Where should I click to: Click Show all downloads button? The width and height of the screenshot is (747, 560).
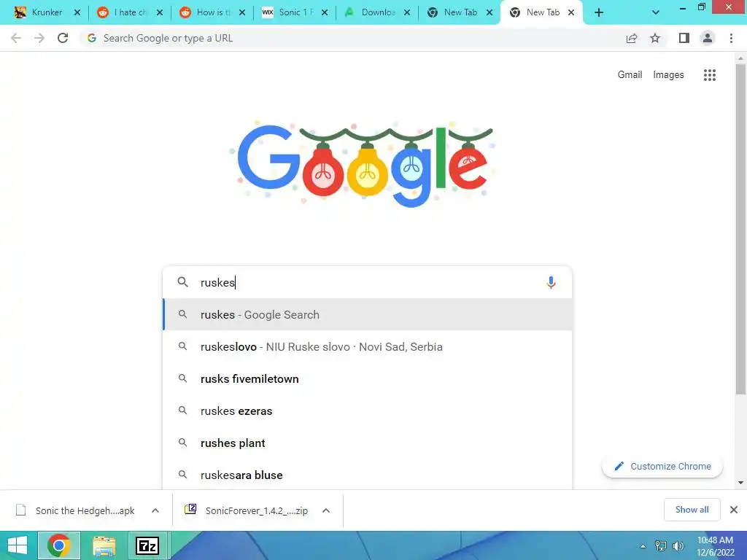coord(692,510)
